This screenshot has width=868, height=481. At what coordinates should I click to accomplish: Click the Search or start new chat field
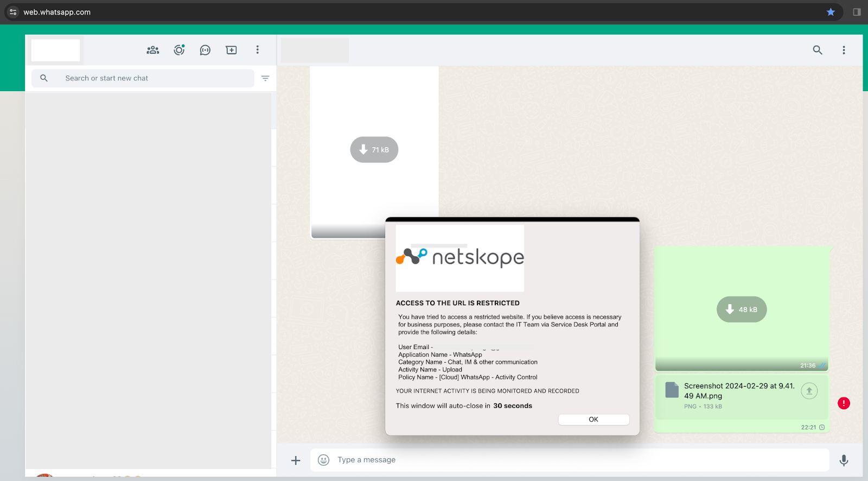(143, 78)
